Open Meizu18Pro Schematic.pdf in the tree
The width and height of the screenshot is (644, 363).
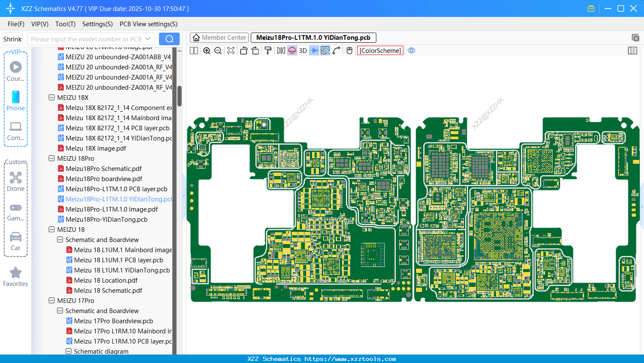(104, 169)
